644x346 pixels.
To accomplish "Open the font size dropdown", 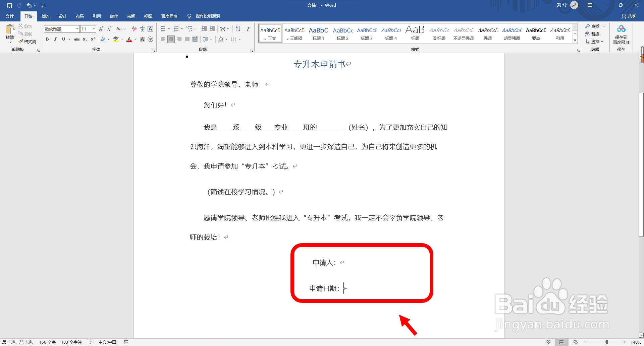I will click(x=94, y=29).
